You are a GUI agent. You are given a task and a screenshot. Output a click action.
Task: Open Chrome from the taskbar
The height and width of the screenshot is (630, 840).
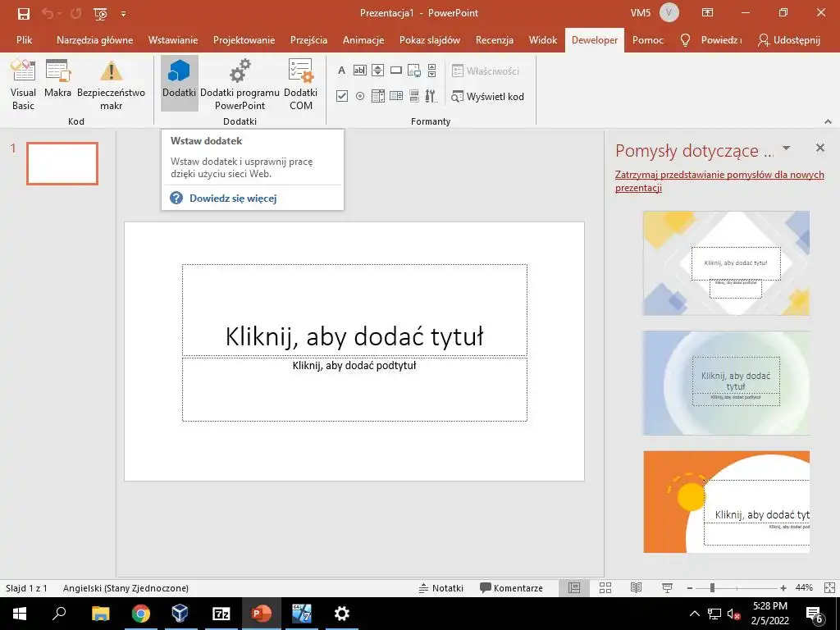(x=141, y=614)
